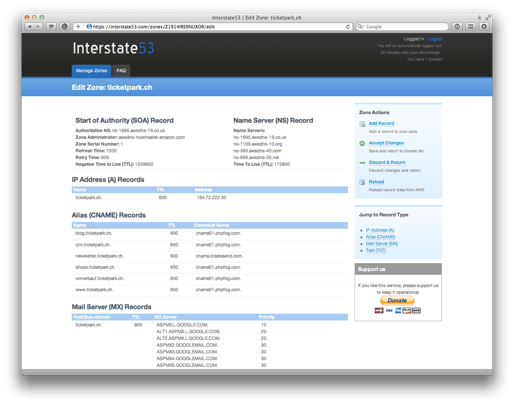This screenshot has width=514, height=405.
Task: Click the Logout link
Action: (434, 39)
